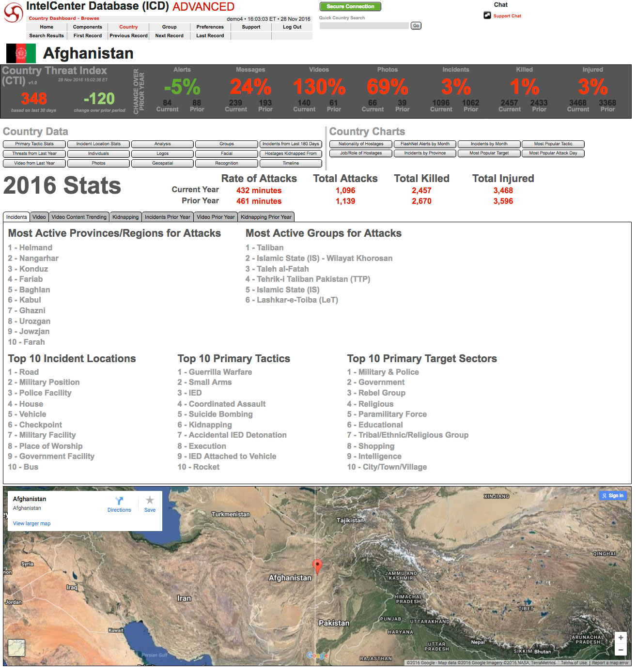Switch to the Video tab
The height and width of the screenshot is (672, 637).
pos(39,217)
